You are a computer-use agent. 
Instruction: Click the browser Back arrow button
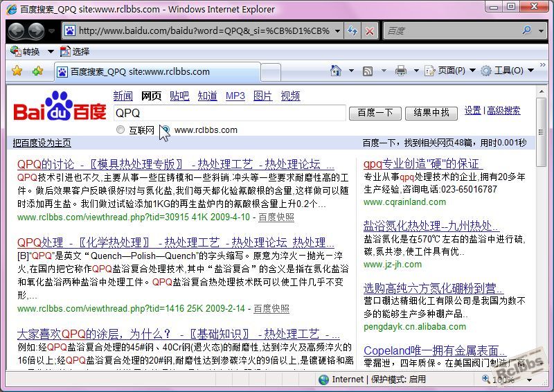coord(16,30)
